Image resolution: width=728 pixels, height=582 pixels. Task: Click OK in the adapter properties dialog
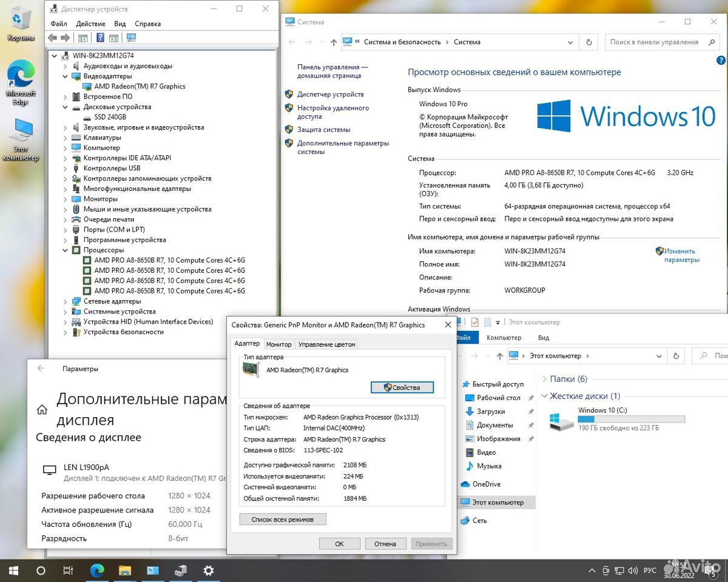339,544
